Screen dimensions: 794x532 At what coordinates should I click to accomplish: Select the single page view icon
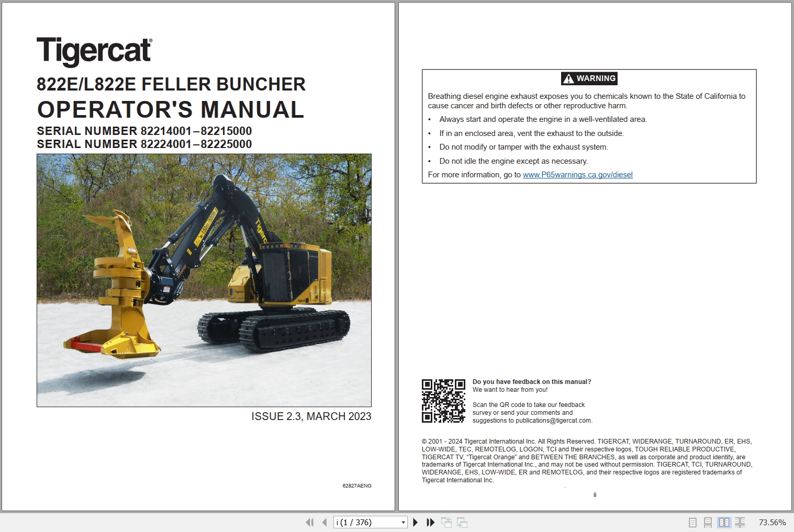(692, 522)
